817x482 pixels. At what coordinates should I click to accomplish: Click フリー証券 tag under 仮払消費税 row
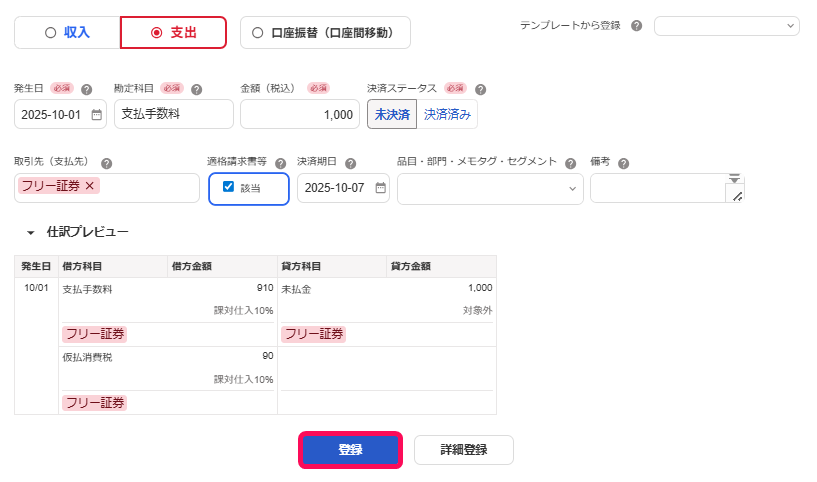click(x=94, y=403)
